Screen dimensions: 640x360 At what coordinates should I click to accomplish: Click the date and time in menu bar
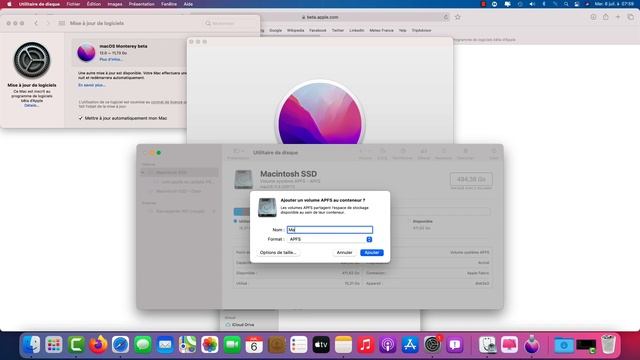point(614,4)
